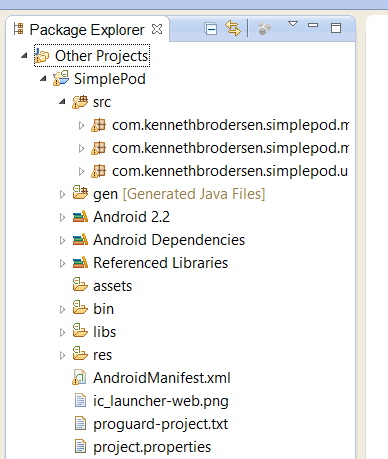Click the ic_launcher-web.png file icon
The height and width of the screenshot is (459, 388).
[80, 401]
